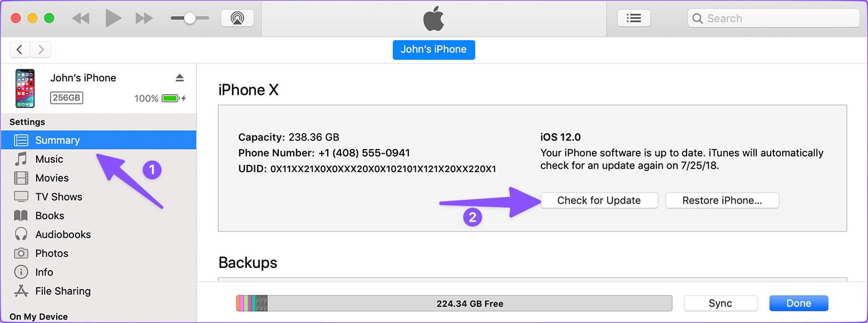Click the storage capacity bar

click(454, 304)
